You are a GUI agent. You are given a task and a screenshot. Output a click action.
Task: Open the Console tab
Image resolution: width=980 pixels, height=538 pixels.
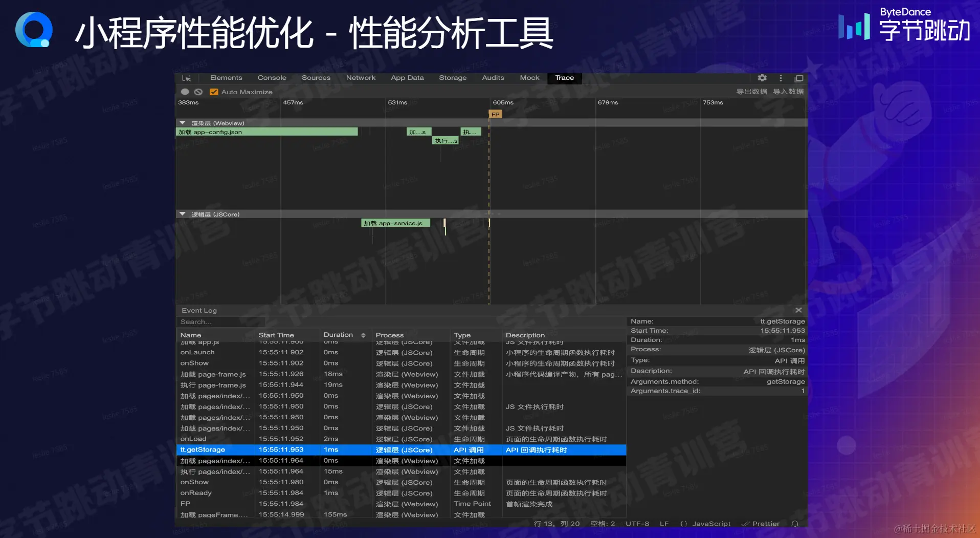click(272, 78)
